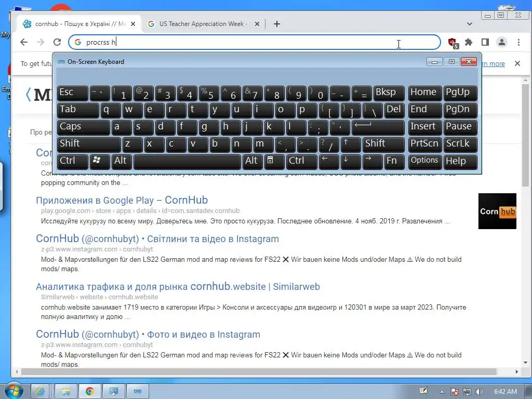
Task: Expand the tab search chevron
Action: pos(470,24)
